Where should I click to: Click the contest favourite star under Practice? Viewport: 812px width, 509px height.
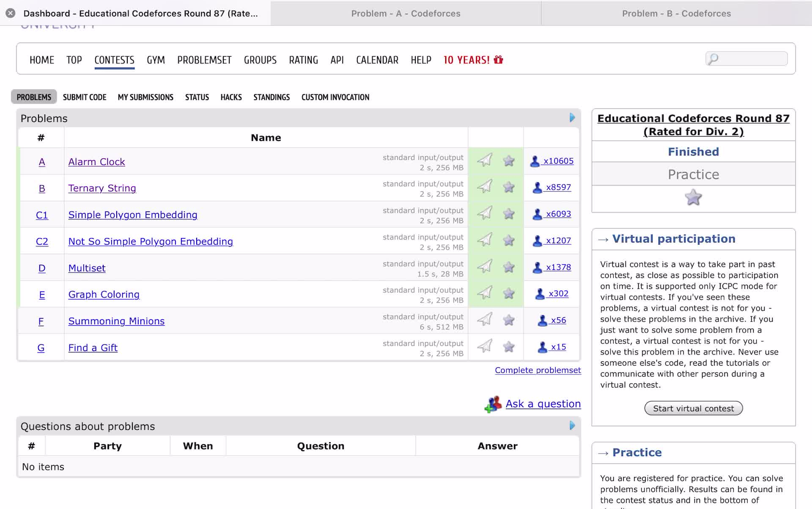point(693,198)
